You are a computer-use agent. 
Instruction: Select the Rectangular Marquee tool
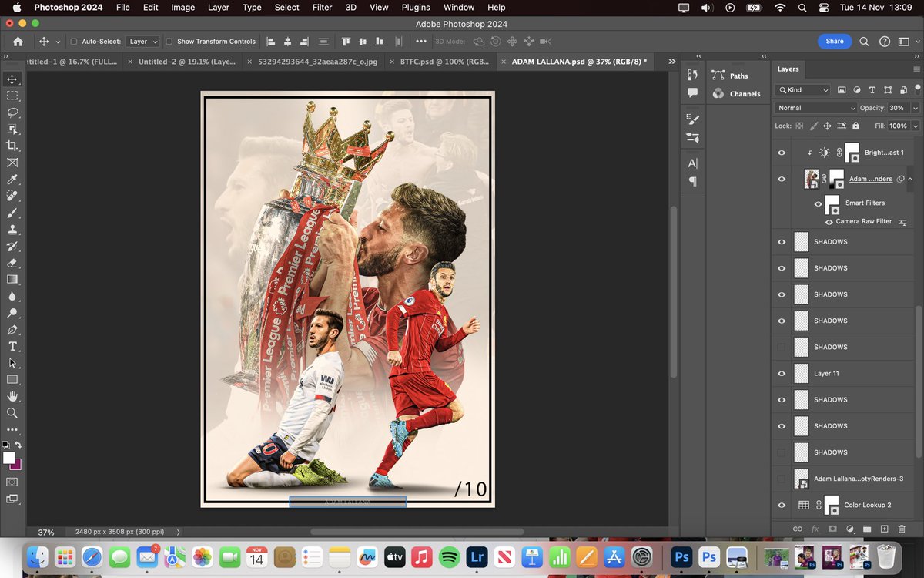12,96
